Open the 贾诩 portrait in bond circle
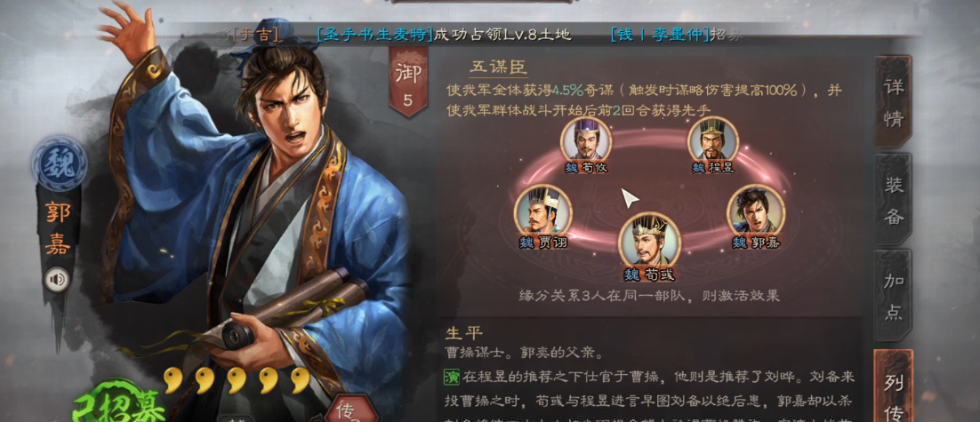Image resolution: width=980 pixels, height=422 pixels. tap(542, 211)
